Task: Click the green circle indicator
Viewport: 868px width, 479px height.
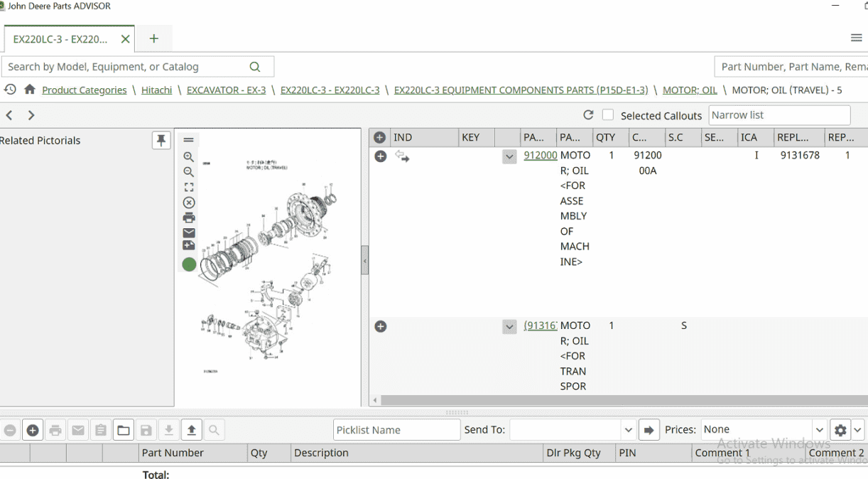Action: tap(189, 264)
